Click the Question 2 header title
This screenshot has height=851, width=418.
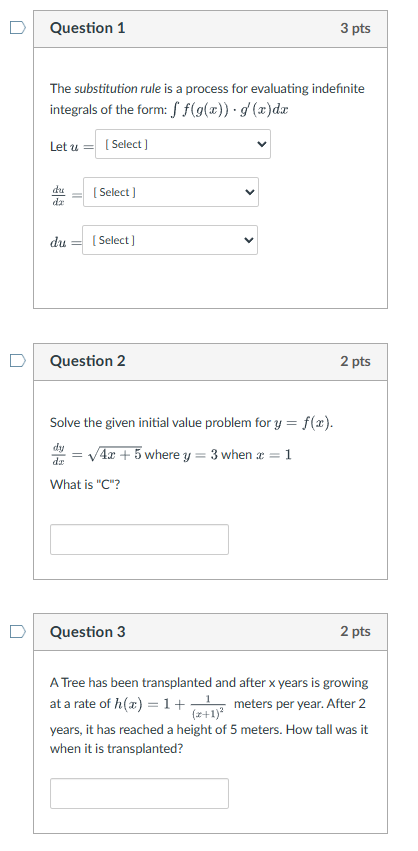coord(87,361)
